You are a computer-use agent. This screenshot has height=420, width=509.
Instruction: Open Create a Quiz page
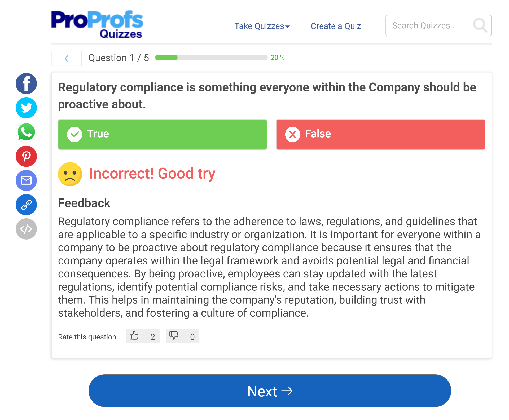[x=336, y=26]
